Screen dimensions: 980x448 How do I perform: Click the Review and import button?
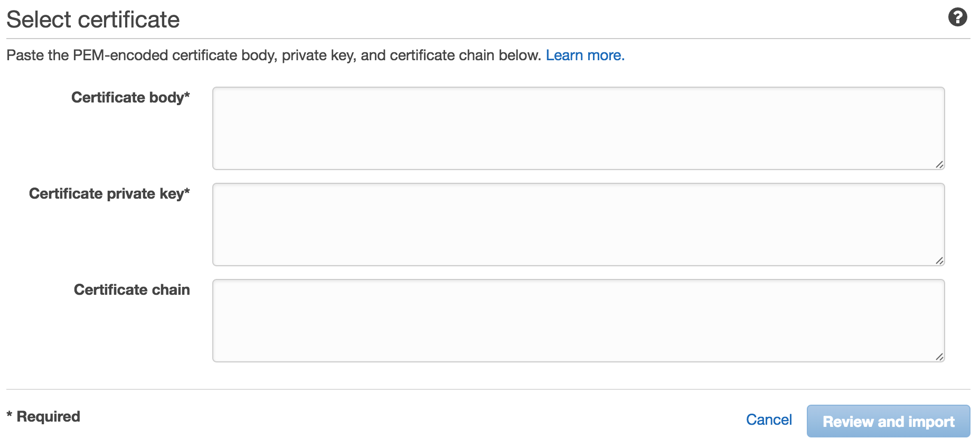tap(888, 421)
